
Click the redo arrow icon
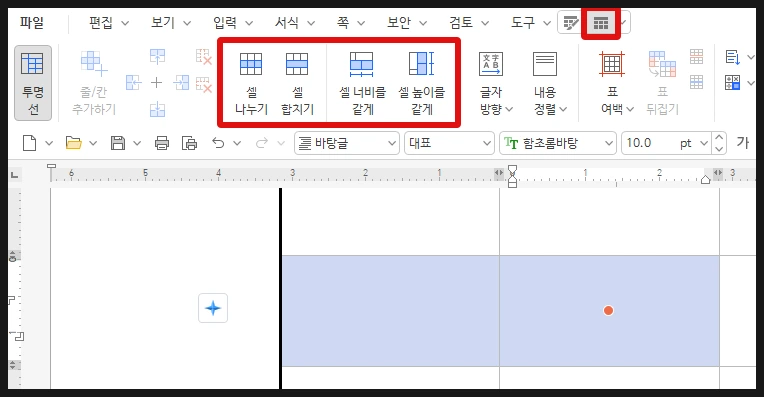pyautogui.click(x=262, y=143)
